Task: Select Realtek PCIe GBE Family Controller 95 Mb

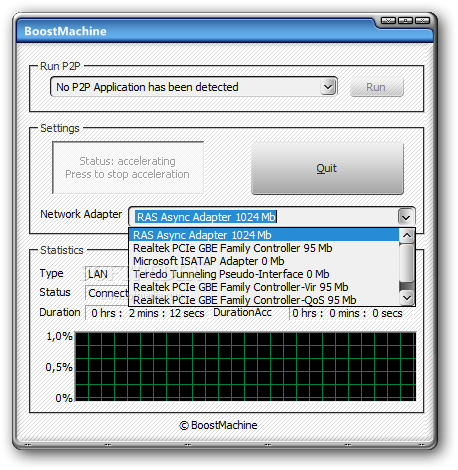Action: click(x=264, y=248)
